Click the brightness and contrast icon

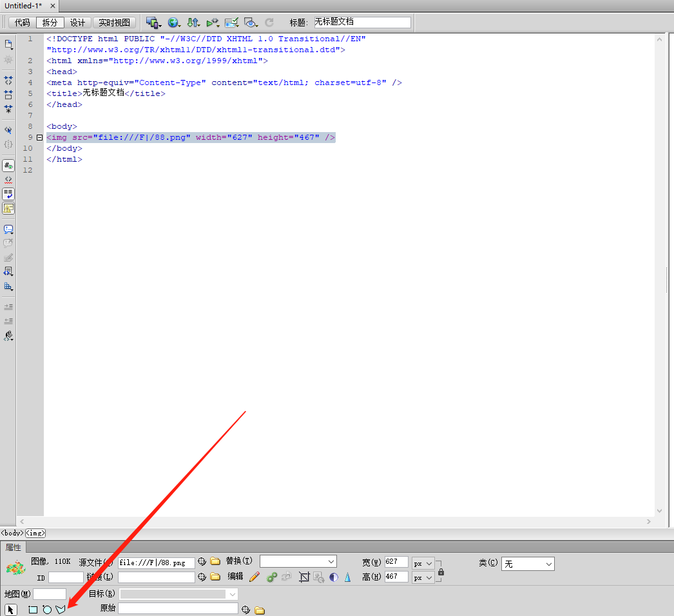click(333, 577)
